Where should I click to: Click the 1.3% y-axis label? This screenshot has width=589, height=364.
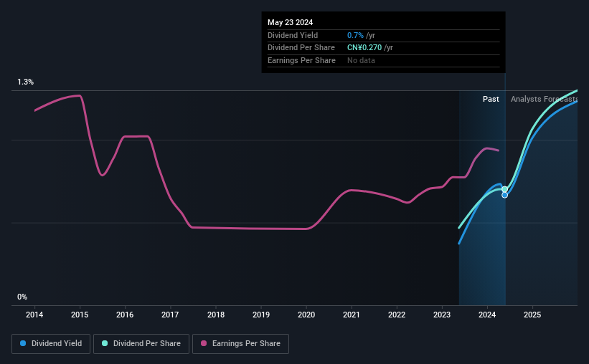click(x=26, y=82)
